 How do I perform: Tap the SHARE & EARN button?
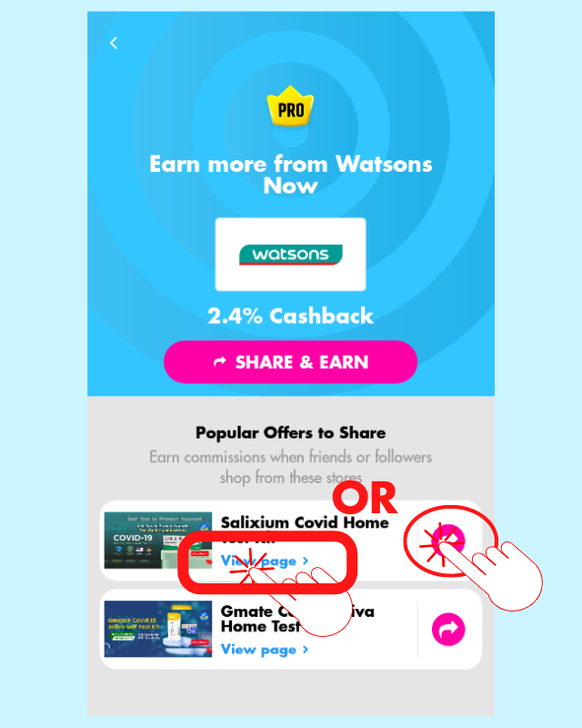[x=290, y=362]
